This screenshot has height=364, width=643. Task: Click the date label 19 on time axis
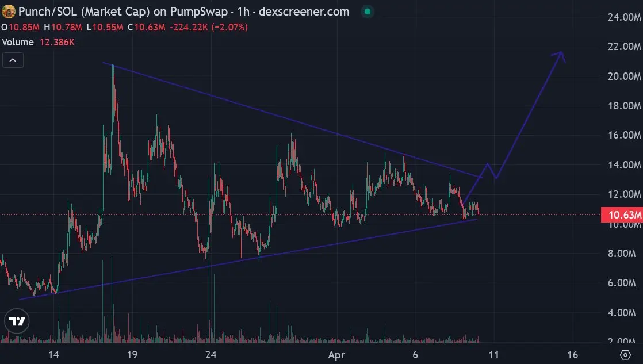pos(132,355)
